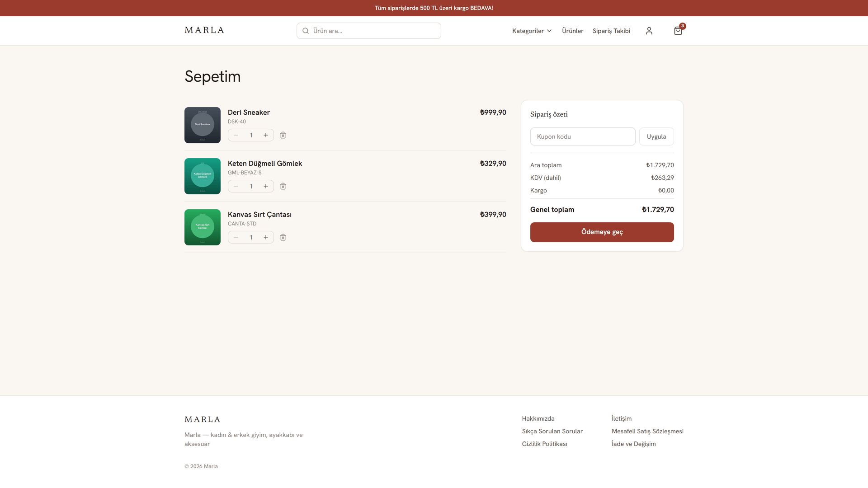868x488 pixels.
Task: Increase Deri Sneaker quantity with plus
Action: [266, 135]
